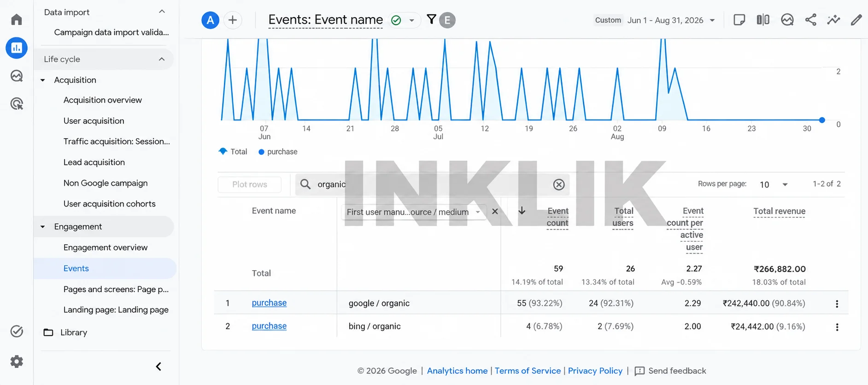Image resolution: width=868 pixels, height=385 pixels.
Task: Open the Library folder
Action: [65, 332]
